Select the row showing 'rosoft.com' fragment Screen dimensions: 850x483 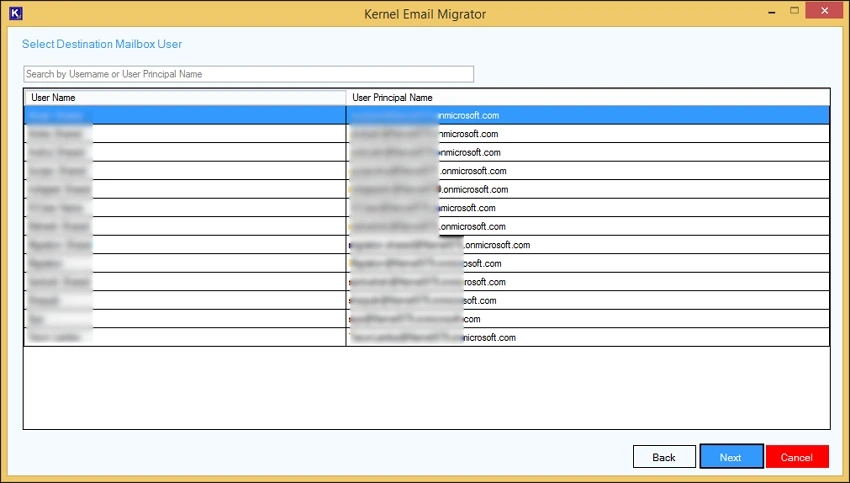click(x=427, y=282)
